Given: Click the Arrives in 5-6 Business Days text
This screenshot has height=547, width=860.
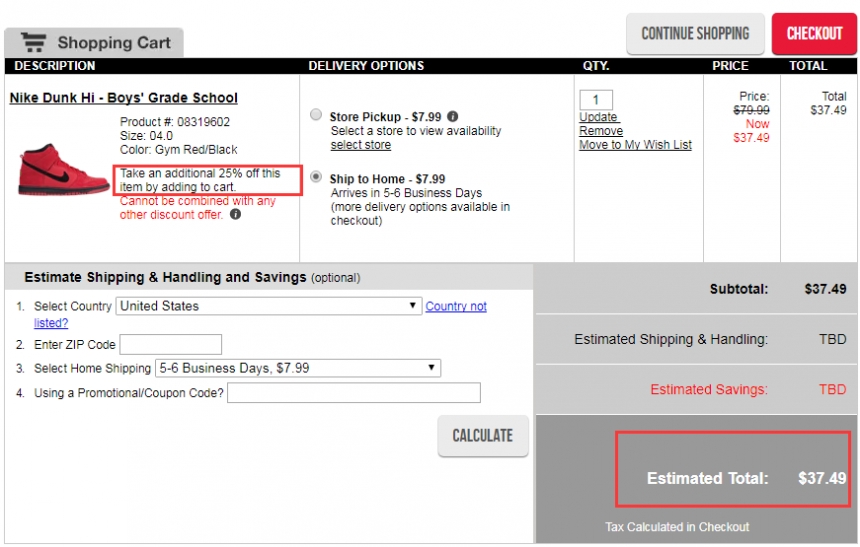Looking at the screenshot, I should [406, 193].
